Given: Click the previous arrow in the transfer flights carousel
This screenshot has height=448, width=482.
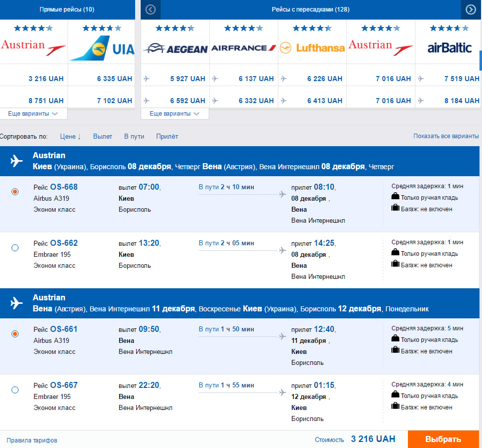Looking at the screenshot, I should (151, 10).
